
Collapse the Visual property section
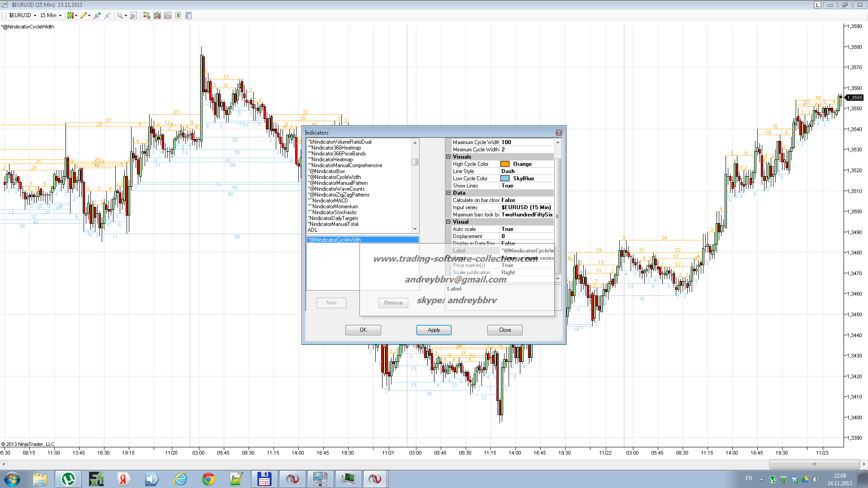pos(448,222)
